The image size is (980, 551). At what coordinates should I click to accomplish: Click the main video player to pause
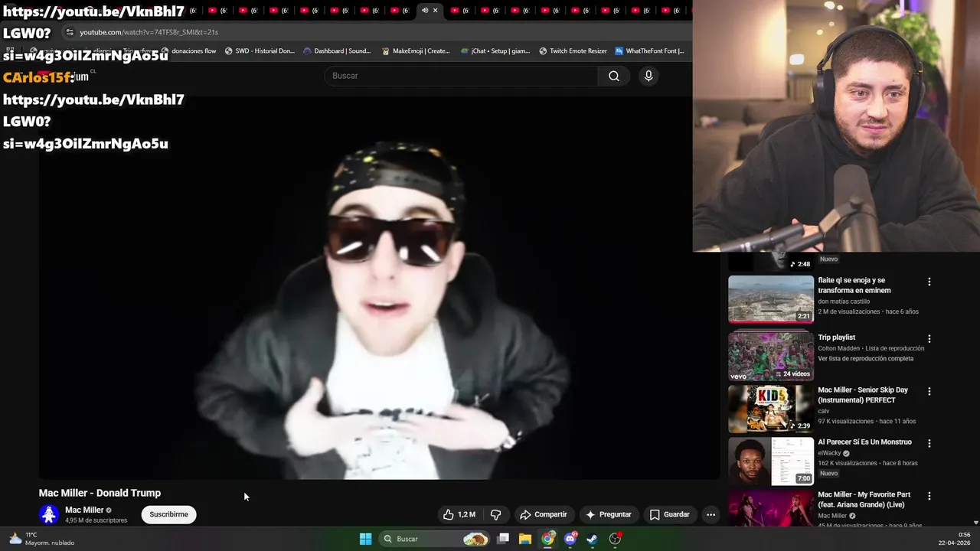pyautogui.click(x=380, y=289)
